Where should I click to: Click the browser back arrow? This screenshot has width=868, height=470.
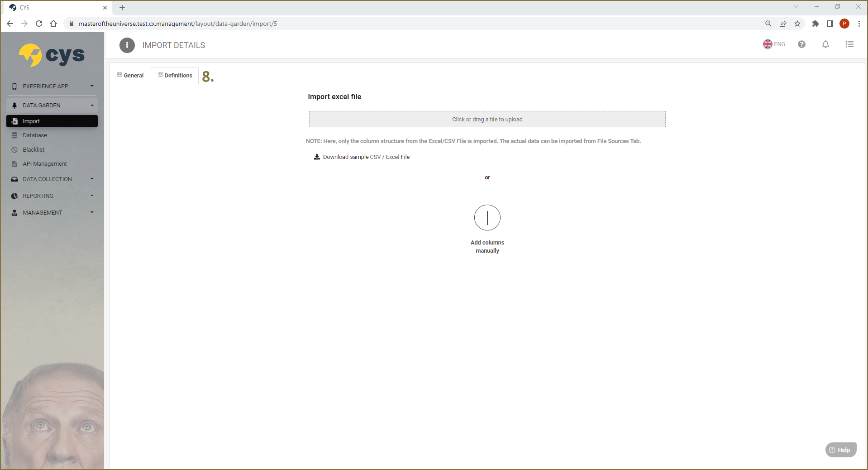10,24
